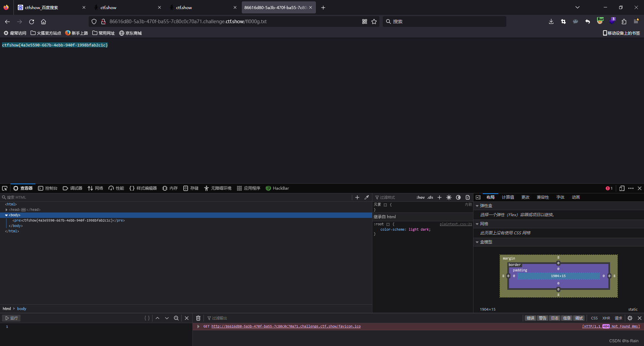Add a new CSS rule with the plus icon

(x=440, y=197)
